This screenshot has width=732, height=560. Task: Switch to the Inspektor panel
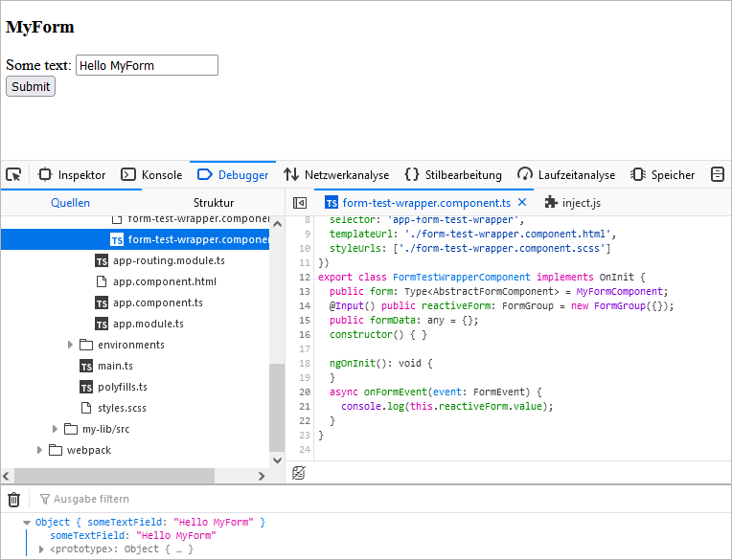[72, 175]
